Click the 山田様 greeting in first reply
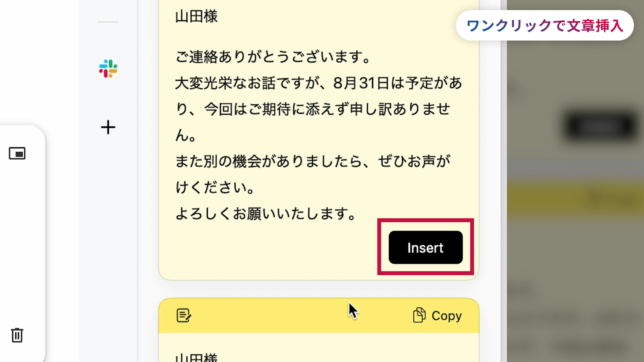The width and height of the screenshot is (644, 362). 197,16
